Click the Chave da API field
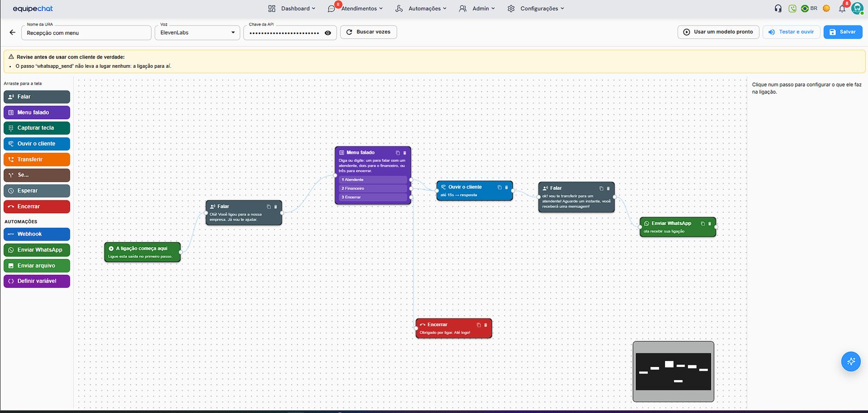Viewport: 868px width, 413px height. click(x=290, y=33)
